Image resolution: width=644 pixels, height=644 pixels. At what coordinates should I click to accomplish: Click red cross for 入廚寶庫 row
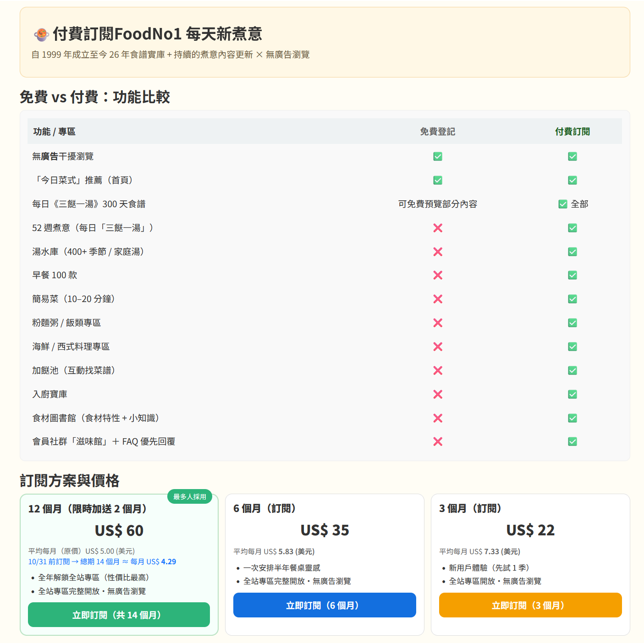438,394
